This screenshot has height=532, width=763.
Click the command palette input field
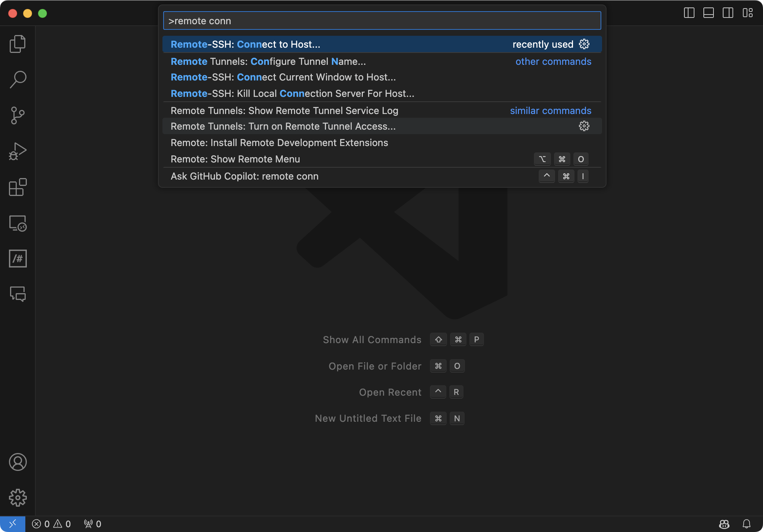point(382,21)
